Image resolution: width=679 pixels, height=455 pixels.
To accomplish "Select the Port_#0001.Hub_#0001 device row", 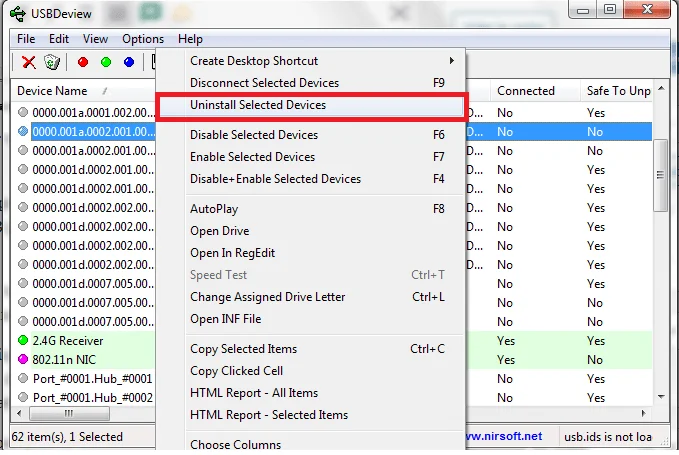I will [x=92, y=379].
